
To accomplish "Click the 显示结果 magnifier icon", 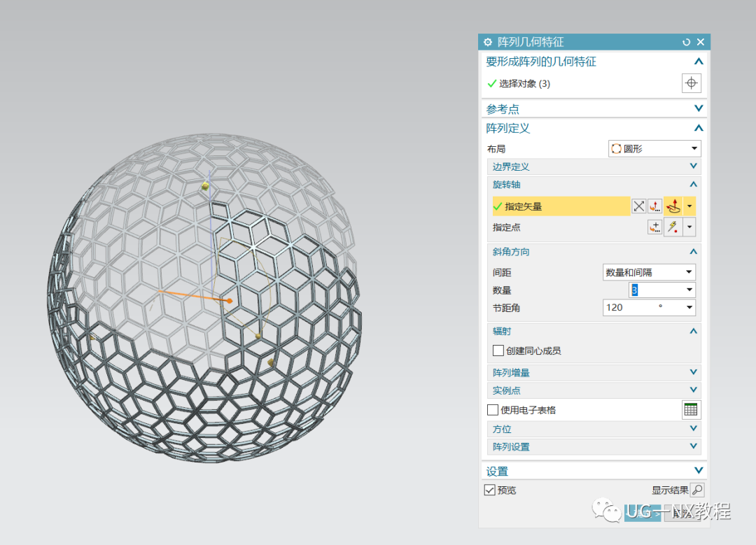I will [x=697, y=490].
